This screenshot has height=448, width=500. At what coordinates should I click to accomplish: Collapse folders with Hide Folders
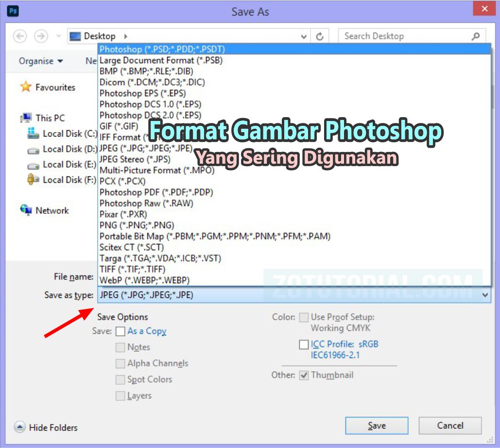click(x=46, y=427)
